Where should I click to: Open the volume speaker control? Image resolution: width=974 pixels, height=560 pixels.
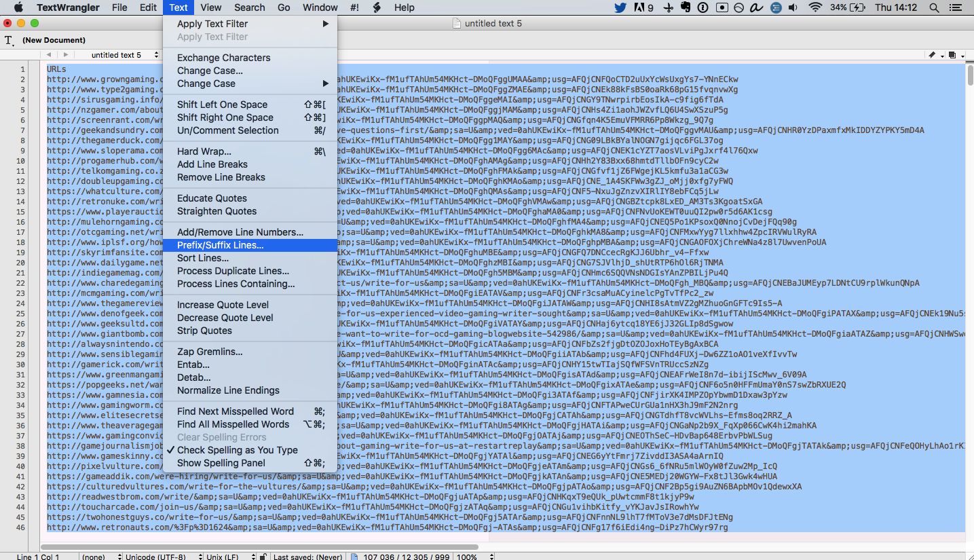pos(793,7)
